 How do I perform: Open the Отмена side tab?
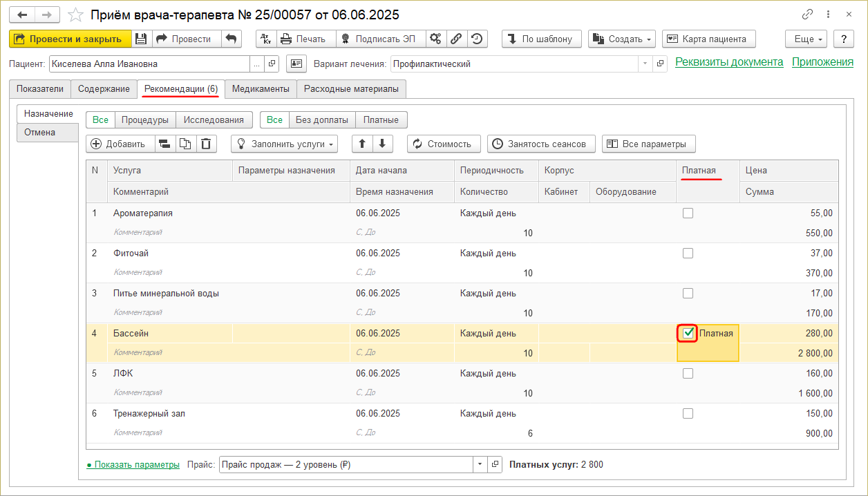click(39, 132)
